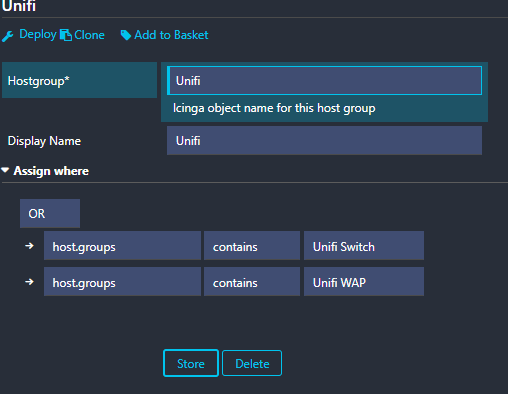508x394 pixels.
Task: Click arrow icon beside Unifi WAP row
Action: click(x=29, y=282)
